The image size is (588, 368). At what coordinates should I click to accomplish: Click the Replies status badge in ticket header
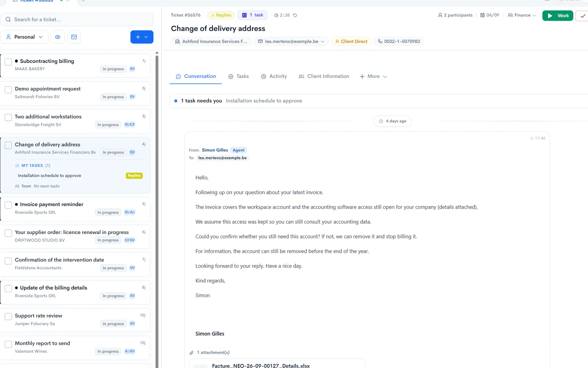(x=221, y=15)
